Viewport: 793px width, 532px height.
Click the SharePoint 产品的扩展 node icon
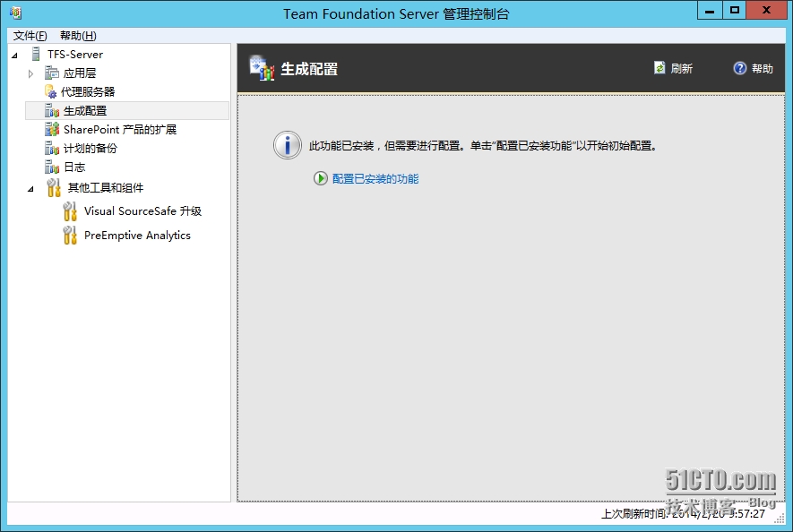pos(52,129)
